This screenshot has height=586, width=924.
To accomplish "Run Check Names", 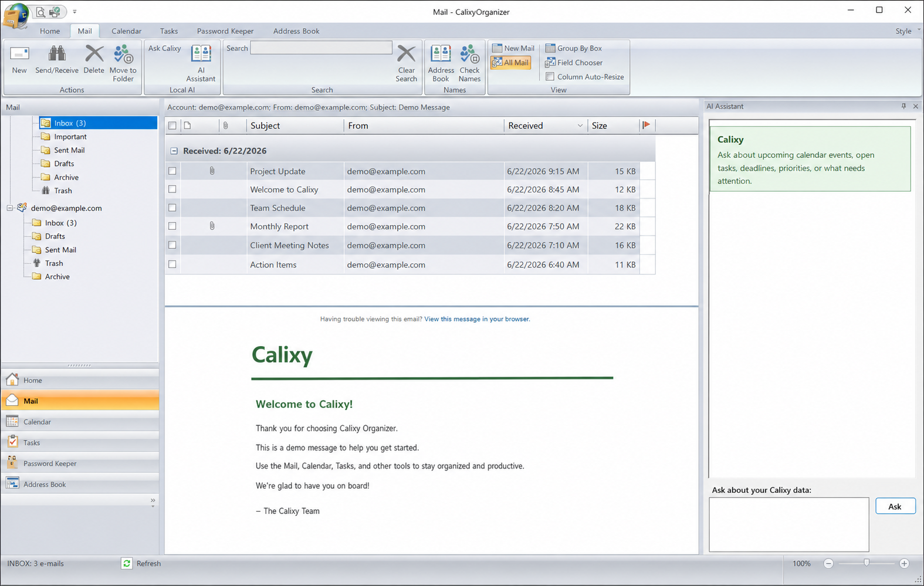I will coord(469,63).
